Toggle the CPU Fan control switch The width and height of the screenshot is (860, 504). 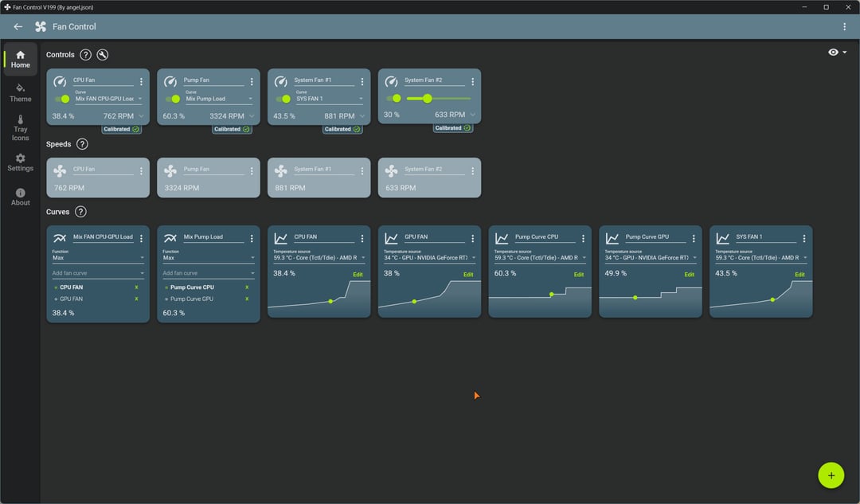click(63, 99)
